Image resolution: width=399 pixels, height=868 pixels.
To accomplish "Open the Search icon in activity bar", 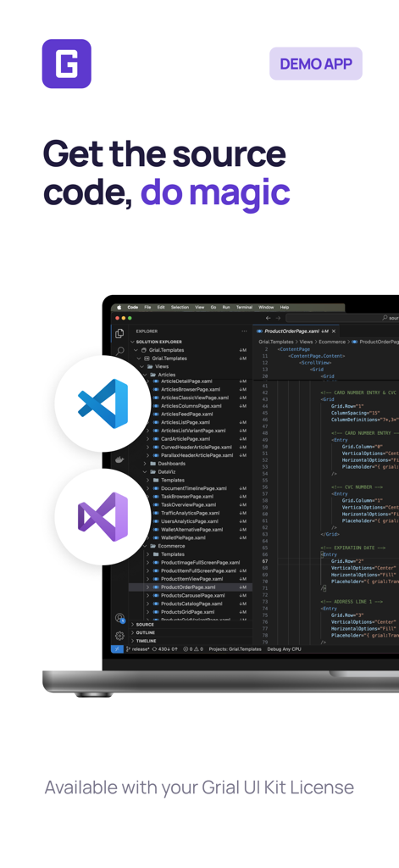I will click(119, 351).
